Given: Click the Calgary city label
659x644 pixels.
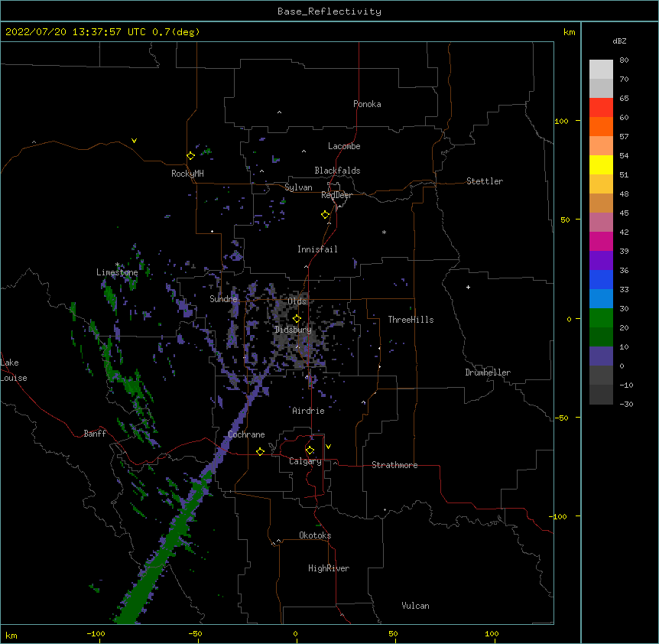Looking at the screenshot, I should (305, 461).
